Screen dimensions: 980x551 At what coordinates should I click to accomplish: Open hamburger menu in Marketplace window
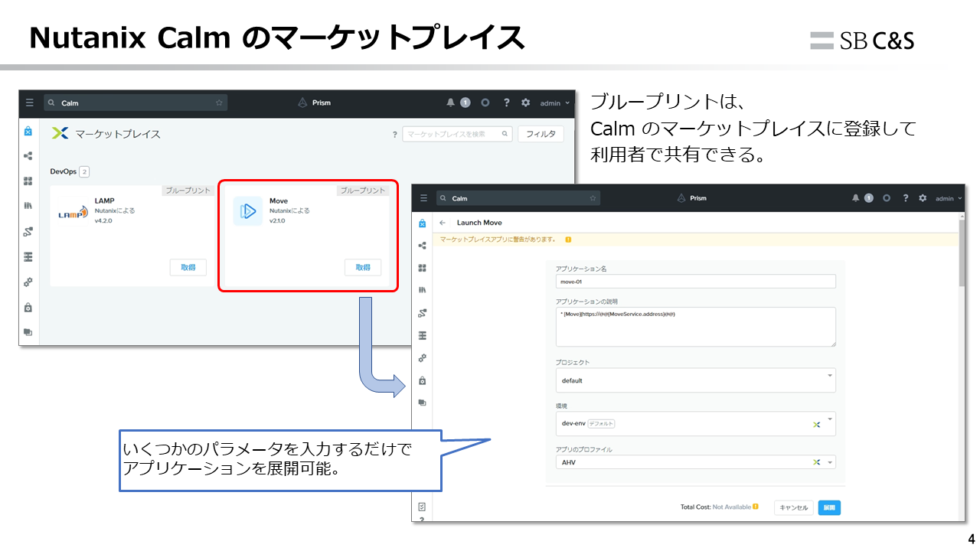tap(29, 103)
